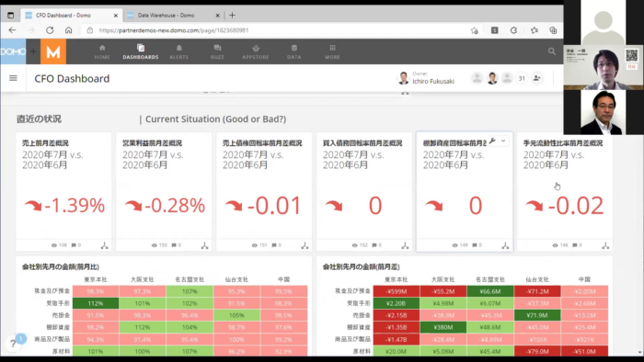Screen dimensions: 644x362
Task: Click the search magnifier in Domo header
Action: click(x=552, y=51)
